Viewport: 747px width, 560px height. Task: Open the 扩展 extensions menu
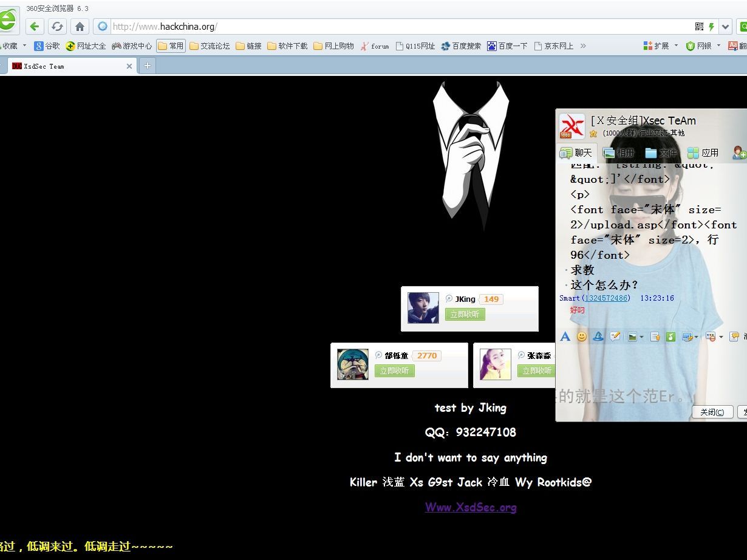[660, 46]
